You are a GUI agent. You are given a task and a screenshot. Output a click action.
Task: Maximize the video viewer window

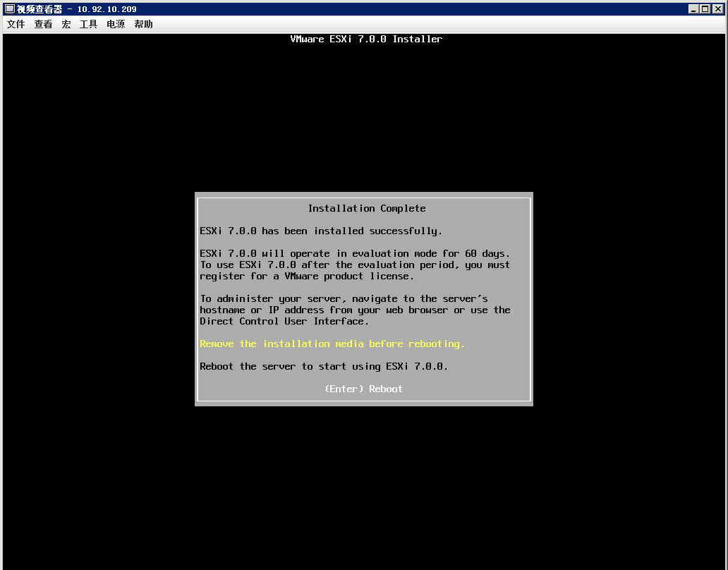pos(705,9)
